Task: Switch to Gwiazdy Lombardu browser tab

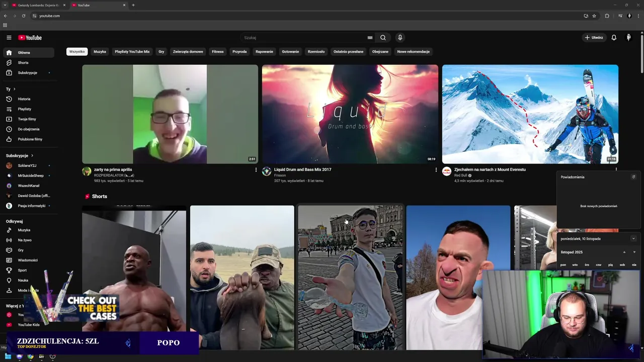Action: tap(38, 5)
